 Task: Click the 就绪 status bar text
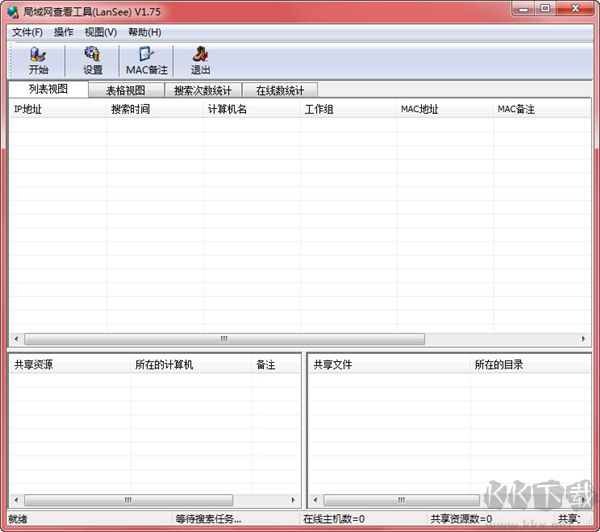click(x=18, y=519)
